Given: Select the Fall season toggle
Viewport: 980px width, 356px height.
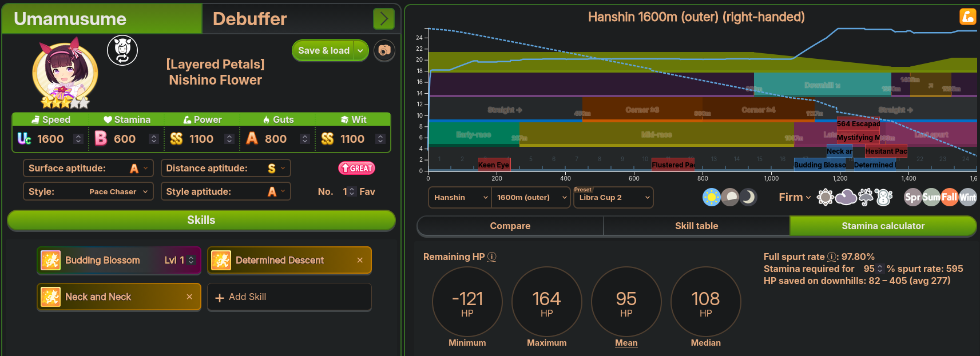Looking at the screenshot, I should 949,198.
